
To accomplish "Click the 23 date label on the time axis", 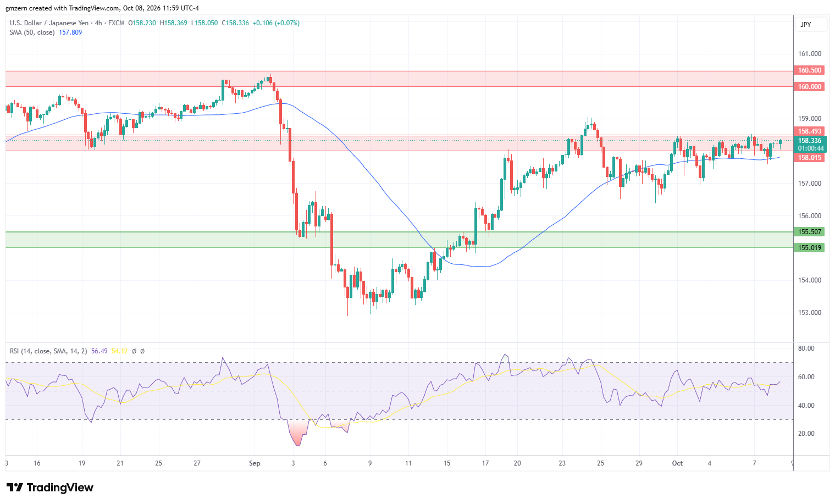I will point(562,463).
